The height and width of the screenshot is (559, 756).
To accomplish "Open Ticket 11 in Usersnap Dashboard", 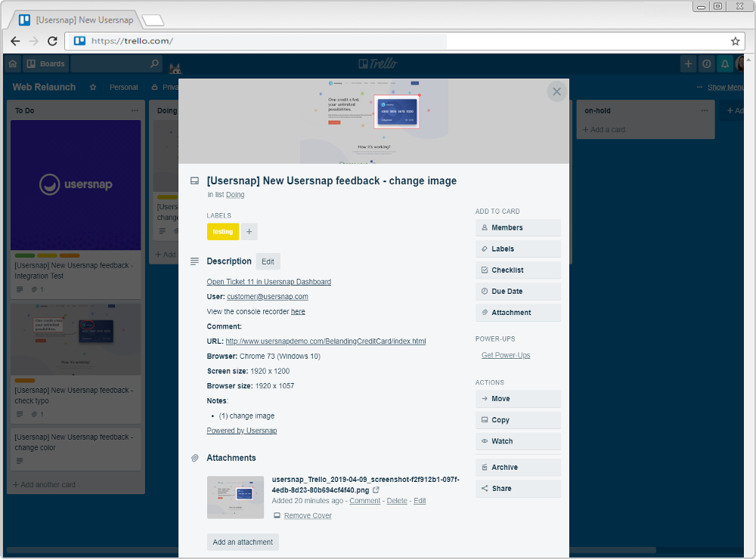I will click(268, 282).
